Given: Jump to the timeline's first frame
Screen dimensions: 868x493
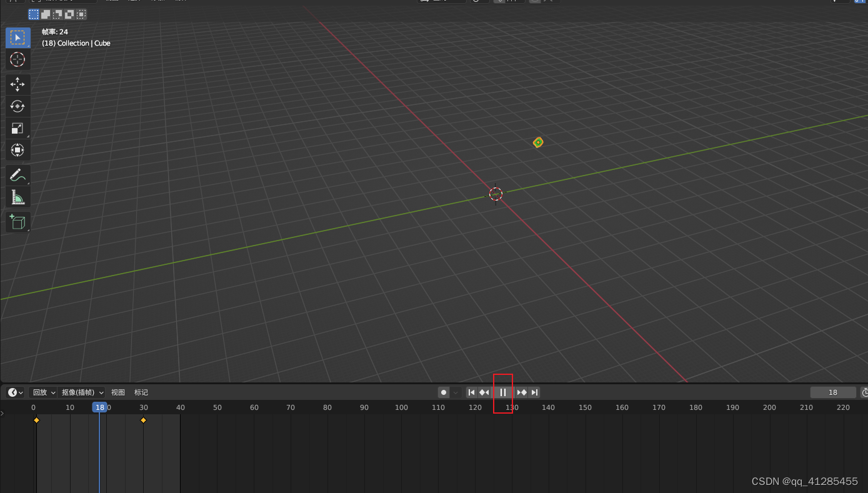Looking at the screenshot, I should 471,392.
